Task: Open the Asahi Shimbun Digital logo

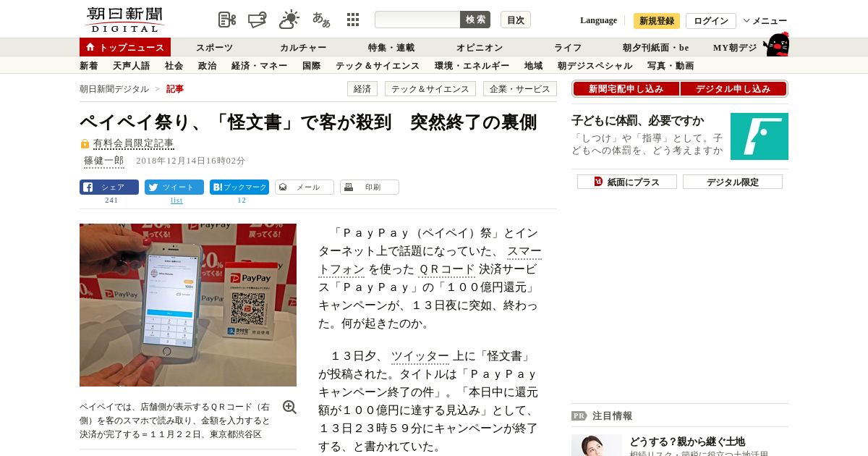Action: point(125,20)
